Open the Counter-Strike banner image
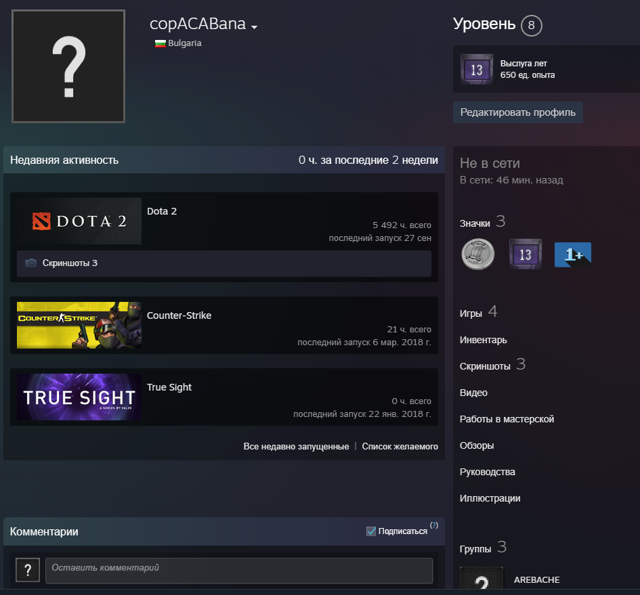This screenshot has height=595, width=640. coord(79,325)
